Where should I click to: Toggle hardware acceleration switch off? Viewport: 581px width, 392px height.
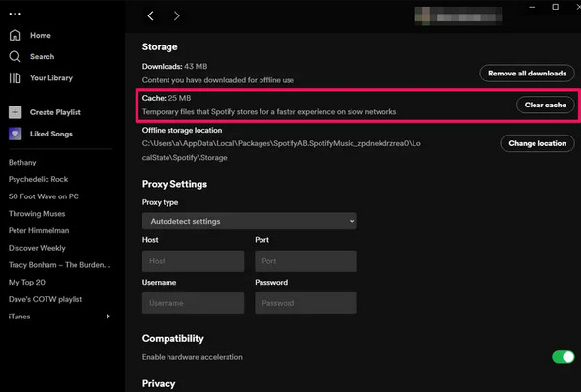[x=564, y=357]
